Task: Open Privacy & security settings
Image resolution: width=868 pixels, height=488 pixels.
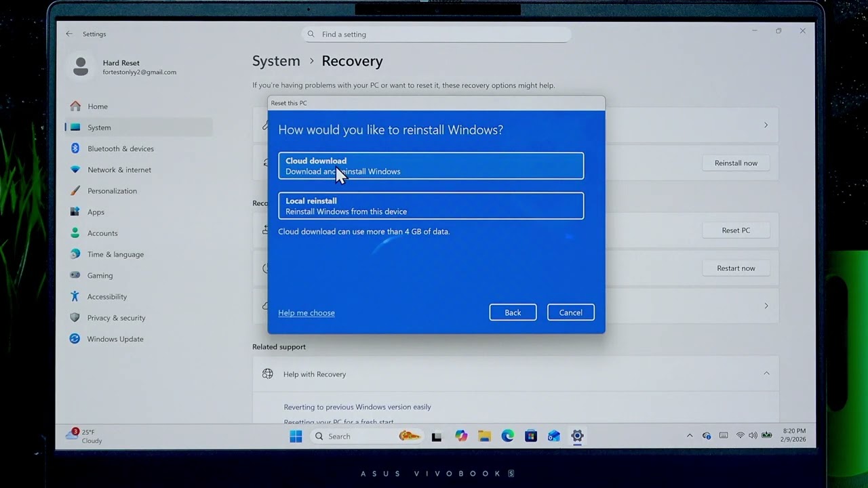Action: 139,317
